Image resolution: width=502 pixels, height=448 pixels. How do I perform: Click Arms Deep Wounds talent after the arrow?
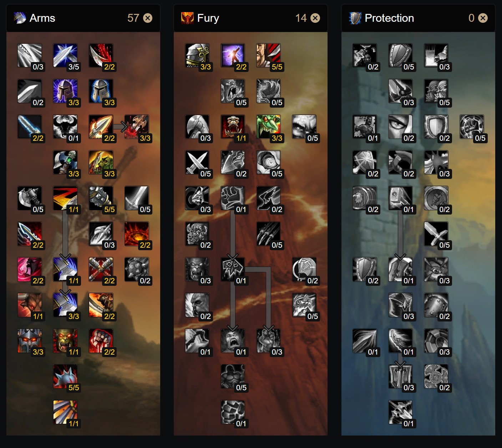pyautogui.click(x=137, y=127)
